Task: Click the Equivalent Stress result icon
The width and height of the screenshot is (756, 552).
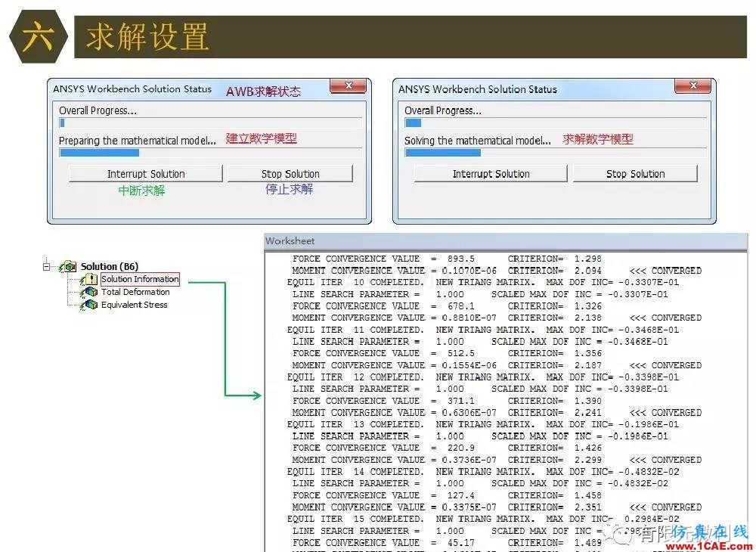Action: (89, 305)
